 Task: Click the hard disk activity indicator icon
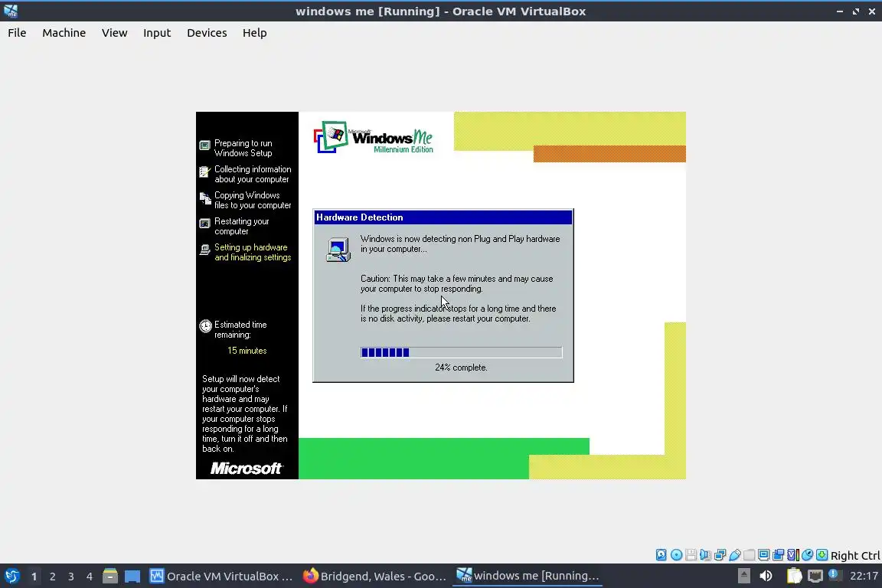tap(661, 555)
